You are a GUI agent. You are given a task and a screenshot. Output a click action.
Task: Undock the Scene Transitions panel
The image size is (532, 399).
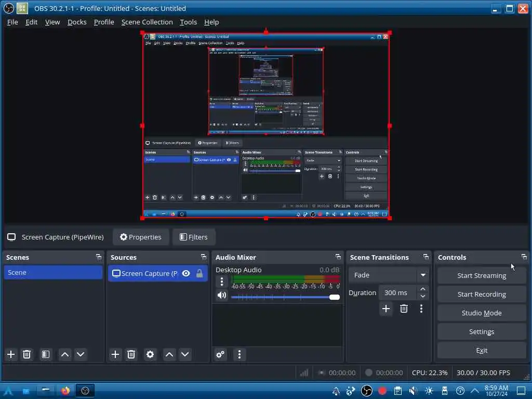(x=426, y=257)
